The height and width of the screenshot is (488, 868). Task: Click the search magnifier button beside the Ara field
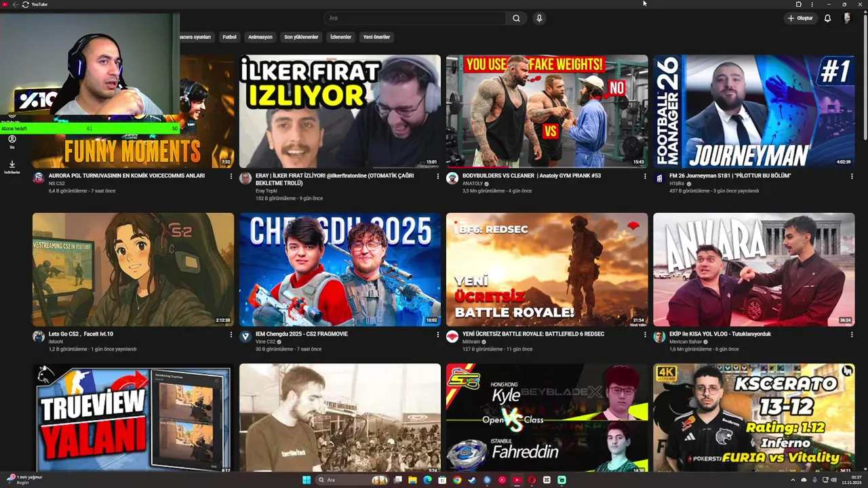516,18
